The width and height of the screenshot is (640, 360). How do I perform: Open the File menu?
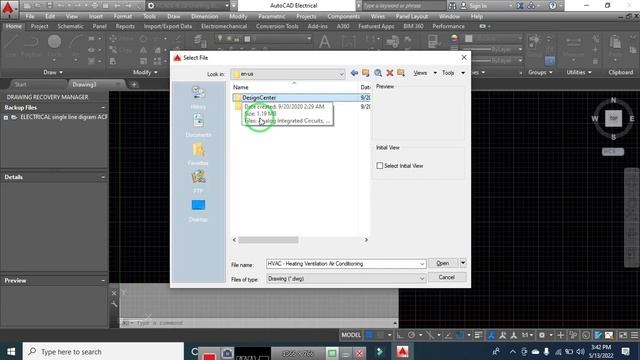pos(30,16)
